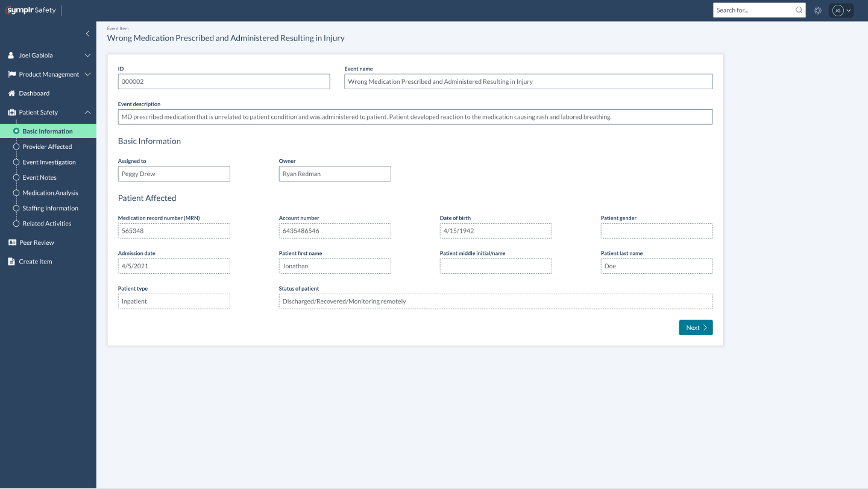Click the page title Wrong Medication Prescribed
This screenshot has height=489, width=868.
[226, 38]
